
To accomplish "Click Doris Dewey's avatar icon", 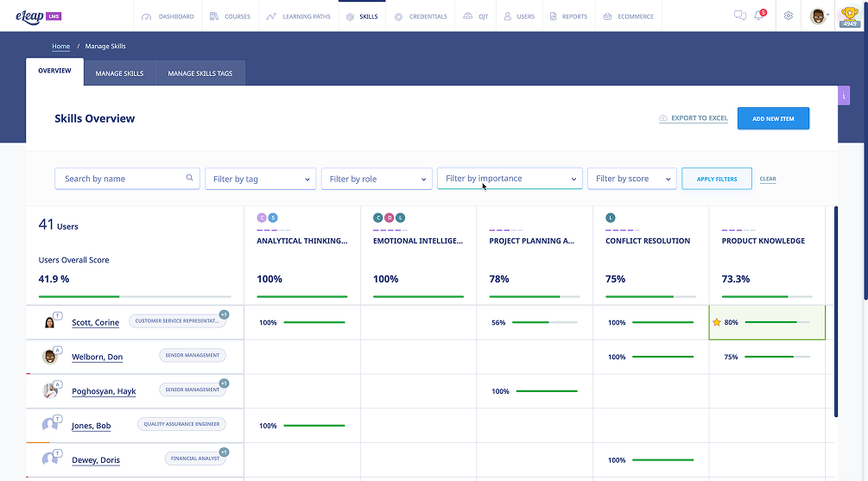I will coord(50,459).
